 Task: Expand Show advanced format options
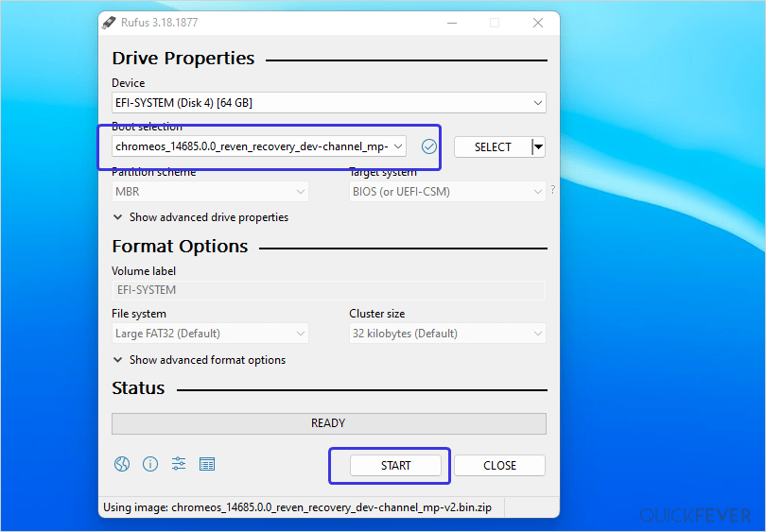(200, 360)
